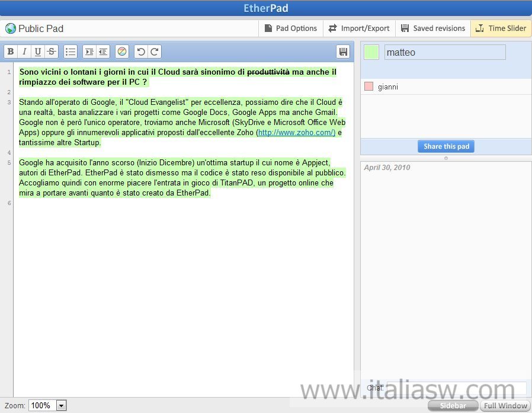The image size is (532, 413).
Task: Click line number 6 in the gutter
Action: pyautogui.click(x=9, y=203)
